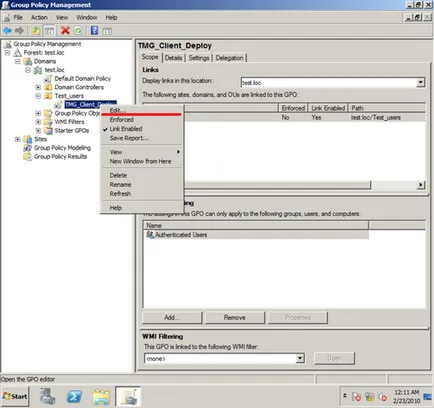Screen dimensions: 434x408
Task: Click the Up one level toolbar icon
Action: tap(36, 31)
